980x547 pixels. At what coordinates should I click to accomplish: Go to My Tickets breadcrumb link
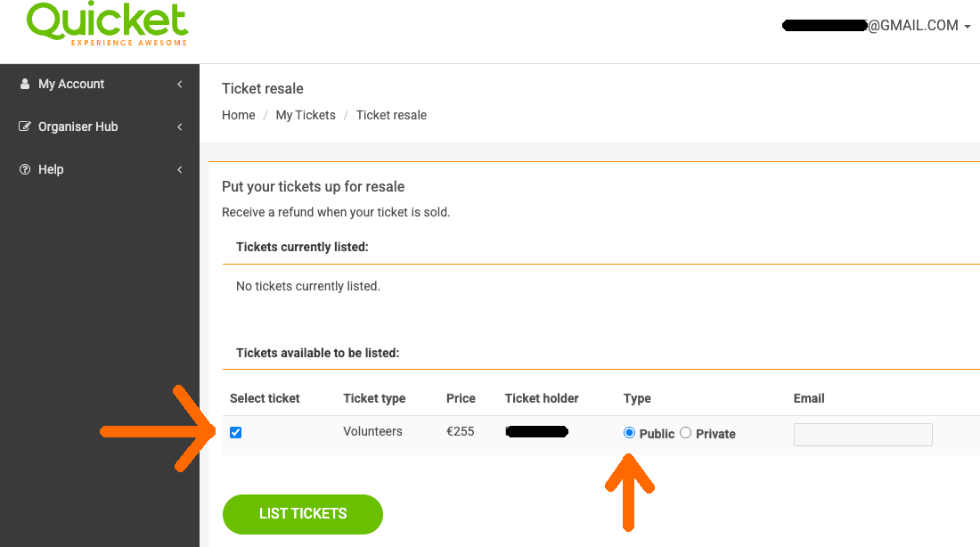coord(306,115)
